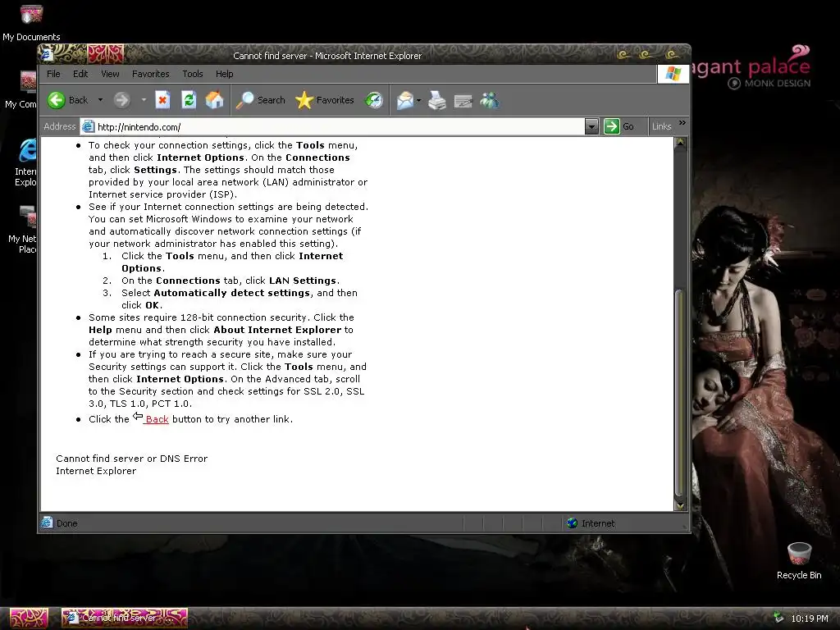Click page icon in address bar
This screenshot has width=840, height=630.
point(88,127)
